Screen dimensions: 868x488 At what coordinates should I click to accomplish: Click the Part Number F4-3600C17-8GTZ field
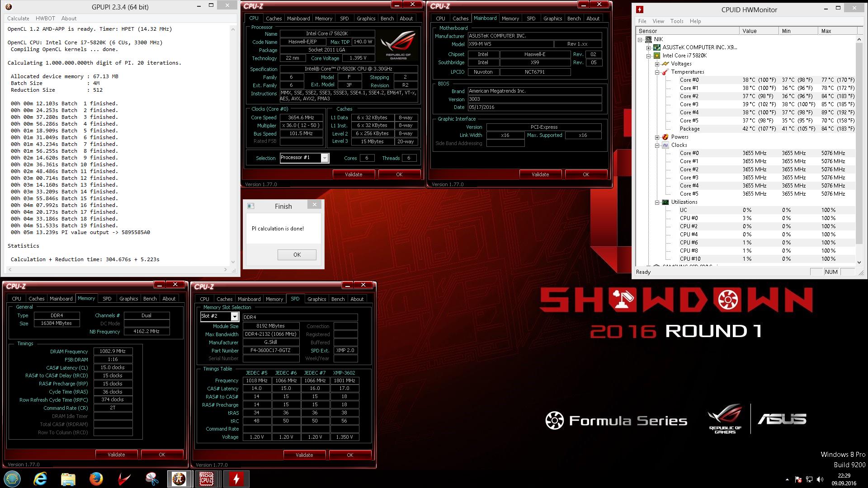tap(270, 351)
